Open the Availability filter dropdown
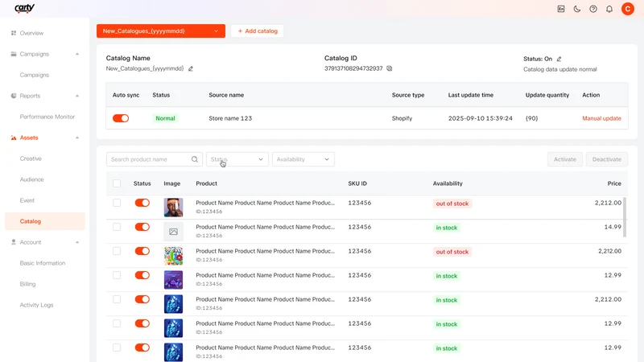Image resolution: width=644 pixels, height=362 pixels. click(x=303, y=159)
